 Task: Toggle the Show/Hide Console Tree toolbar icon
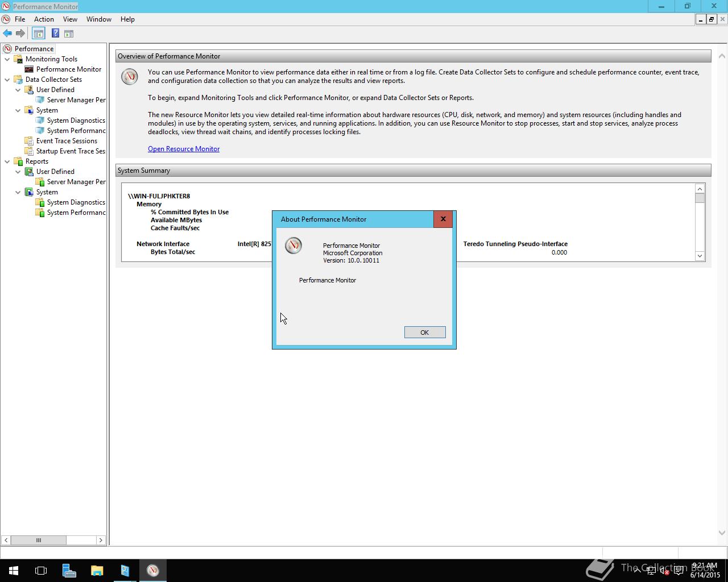[x=38, y=34]
